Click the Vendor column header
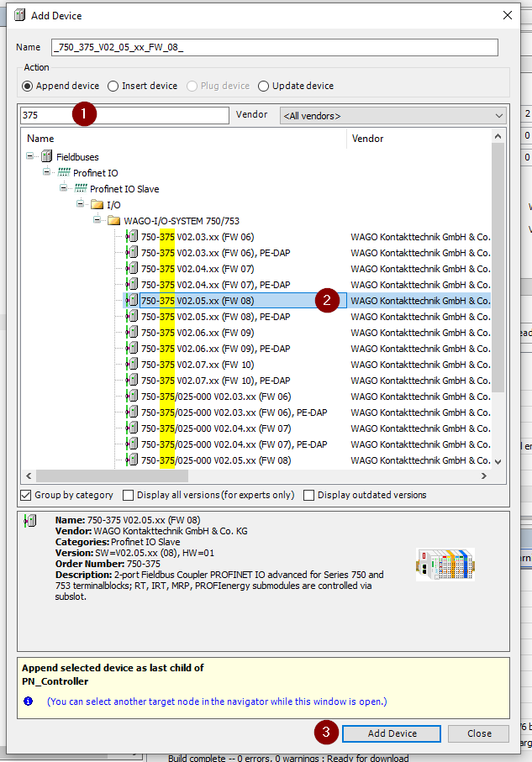Screen dimensions: 532x762 click(x=419, y=139)
